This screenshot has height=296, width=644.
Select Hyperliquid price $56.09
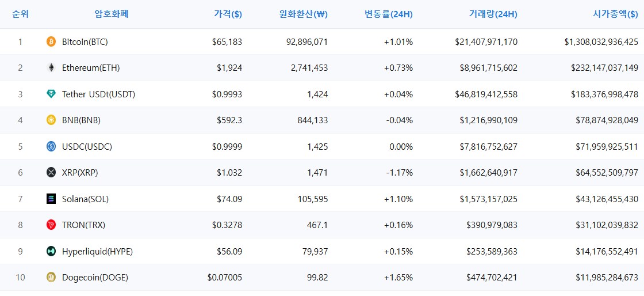(229, 251)
